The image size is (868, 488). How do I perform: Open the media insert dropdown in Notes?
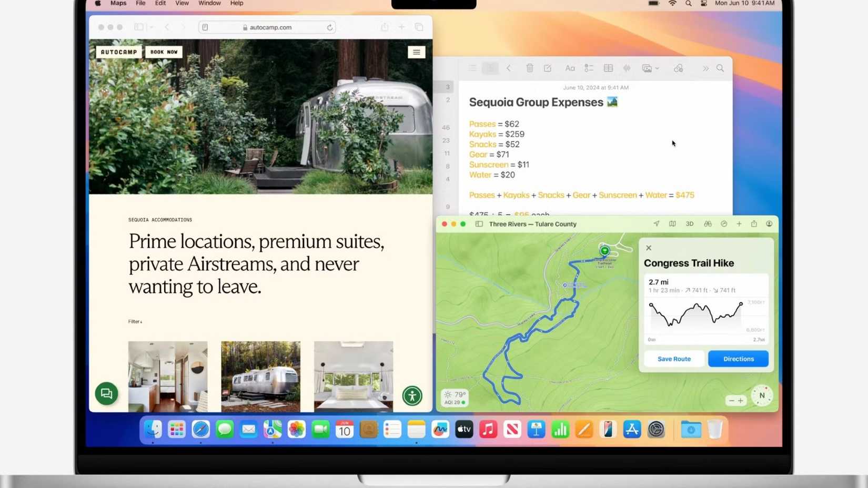click(650, 68)
